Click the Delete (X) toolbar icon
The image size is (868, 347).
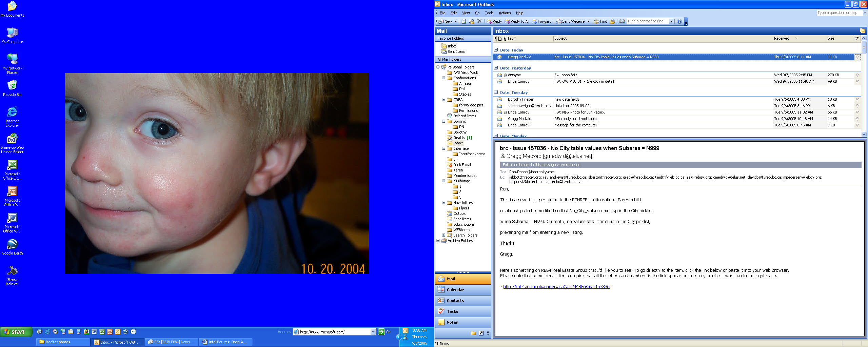pos(479,21)
